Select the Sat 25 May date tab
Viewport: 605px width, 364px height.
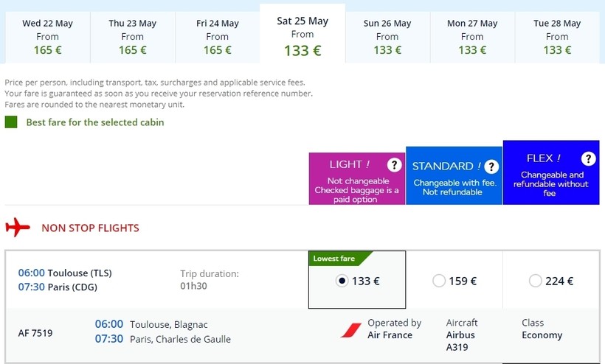(x=302, y=35)
